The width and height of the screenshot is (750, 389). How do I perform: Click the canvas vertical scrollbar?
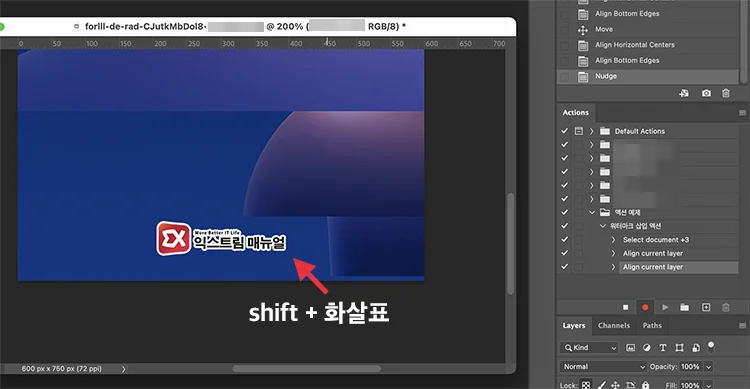point(510,243)
